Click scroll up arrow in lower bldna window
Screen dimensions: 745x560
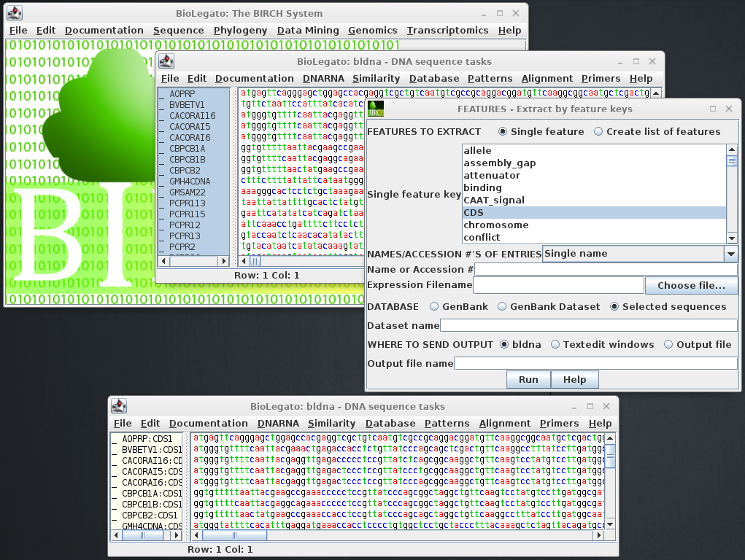point(611,438)
